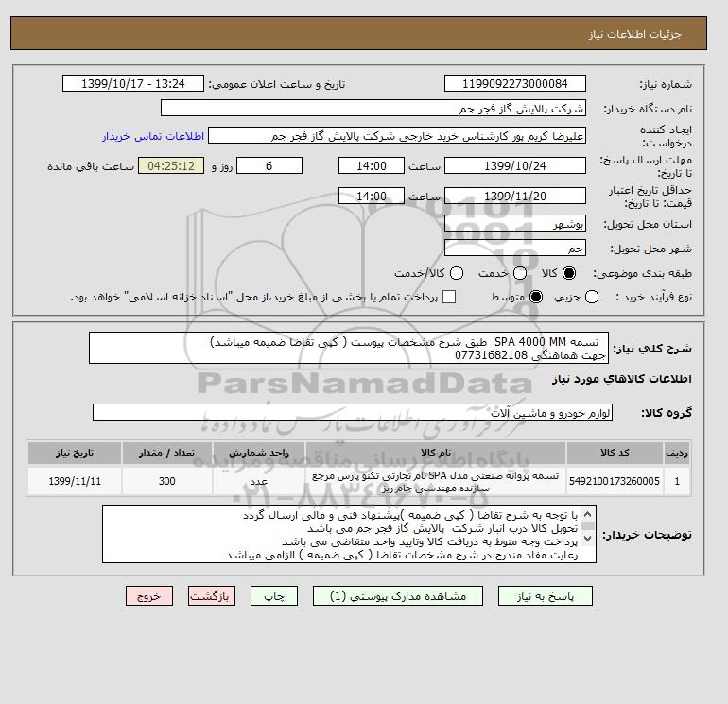Click the چاپ print button
This screenshot has width=728, height=704.
274,596
